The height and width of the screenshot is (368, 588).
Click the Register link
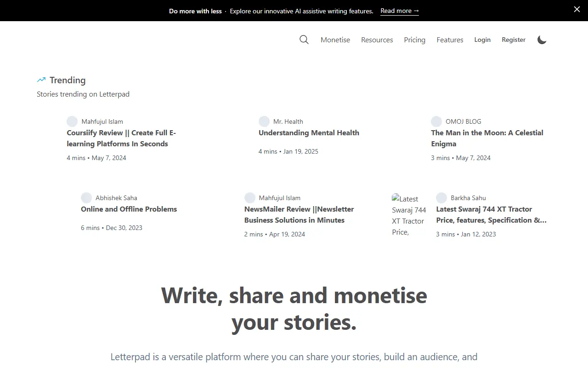[x=514, y=40]
